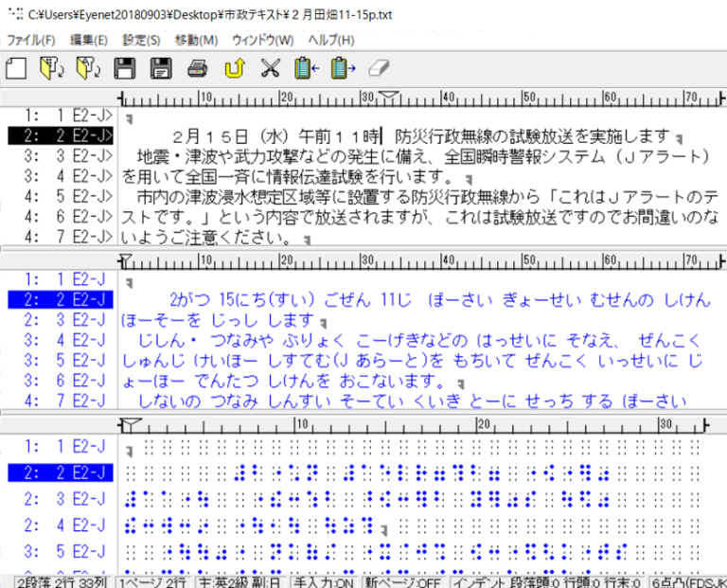Save with the first floppy disk icon

coord(125,68)
